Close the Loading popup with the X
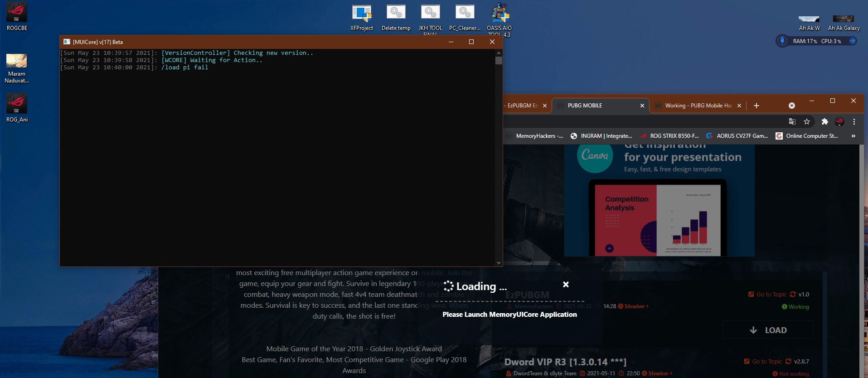This screenshot has height=378, width=868. [566, 284]
